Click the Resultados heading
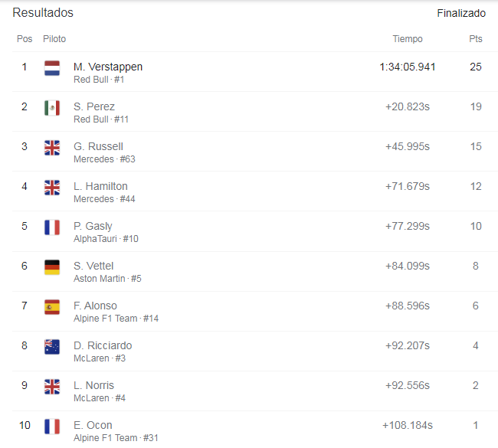 tap(43, 13)
